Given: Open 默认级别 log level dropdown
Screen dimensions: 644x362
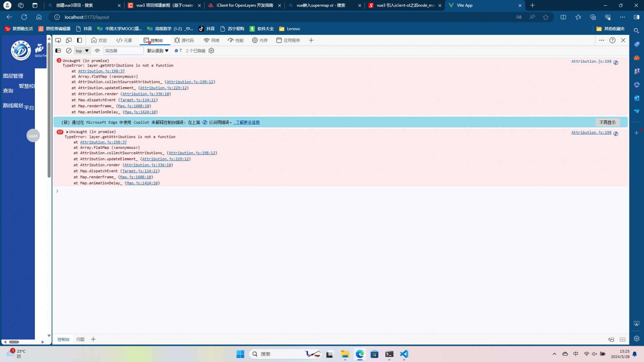Looking at the screenshot, I should pos(158,51).
